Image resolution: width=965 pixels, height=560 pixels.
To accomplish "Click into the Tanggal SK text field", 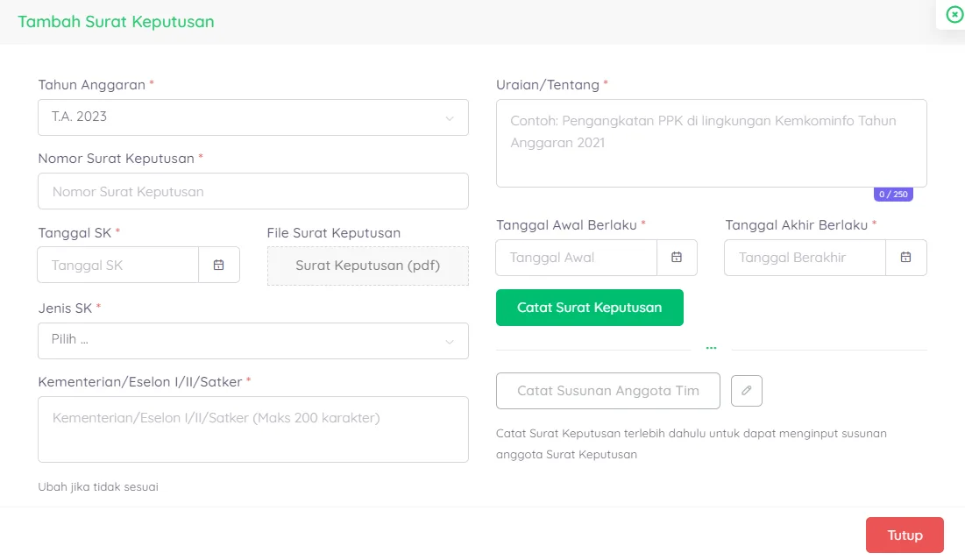I will 118,265.
